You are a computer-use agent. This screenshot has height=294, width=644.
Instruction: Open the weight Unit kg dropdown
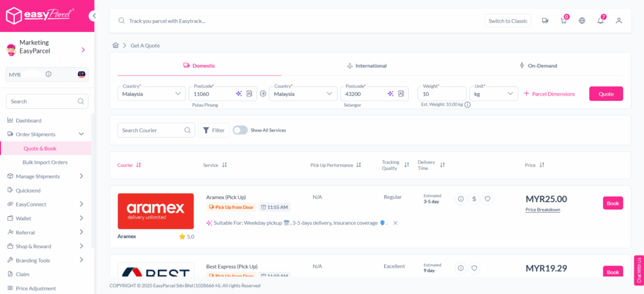point(494,94)
